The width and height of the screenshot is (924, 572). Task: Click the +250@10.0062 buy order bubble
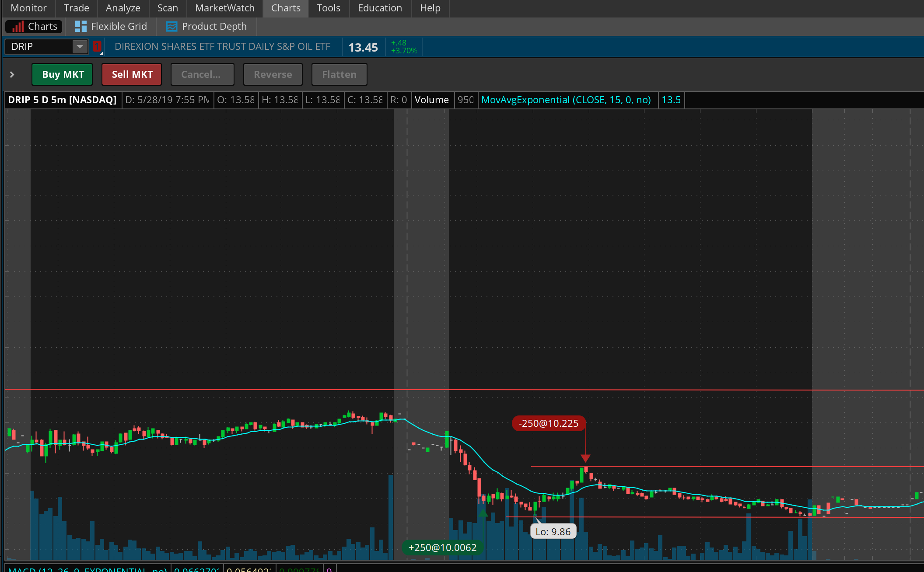click(x=442, y=548)
